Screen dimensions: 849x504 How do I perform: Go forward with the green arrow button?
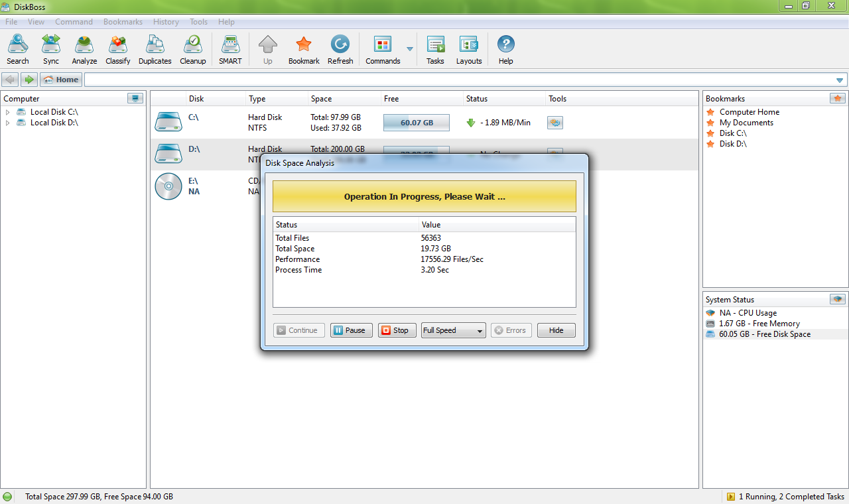pyautogui.click(x=29, y=80)
